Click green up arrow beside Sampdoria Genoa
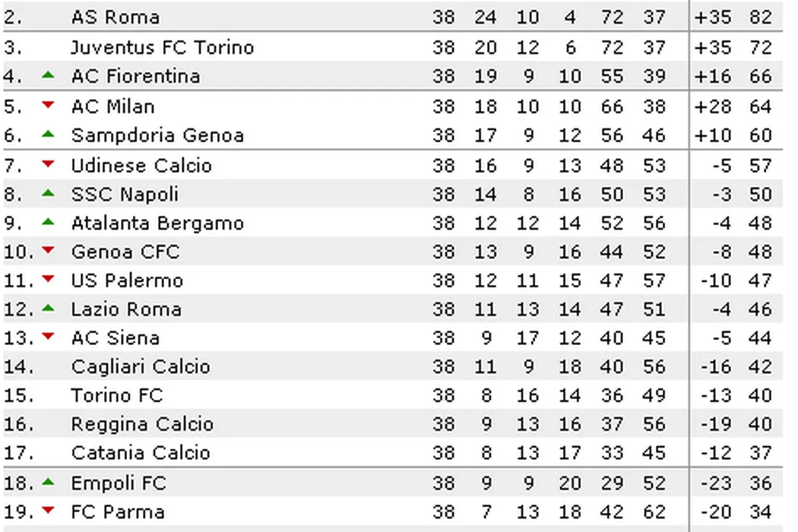798x532 pixels. pos(49,134)
